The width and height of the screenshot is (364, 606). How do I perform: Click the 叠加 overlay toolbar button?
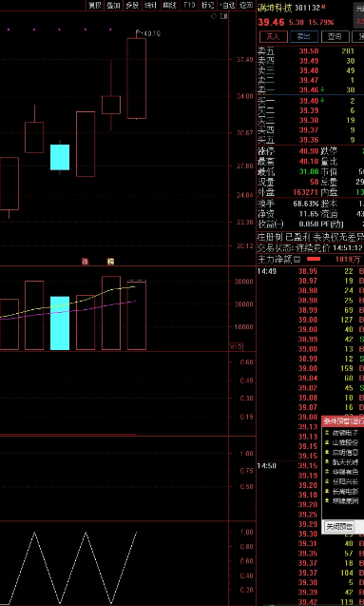[x=113, y=5]
